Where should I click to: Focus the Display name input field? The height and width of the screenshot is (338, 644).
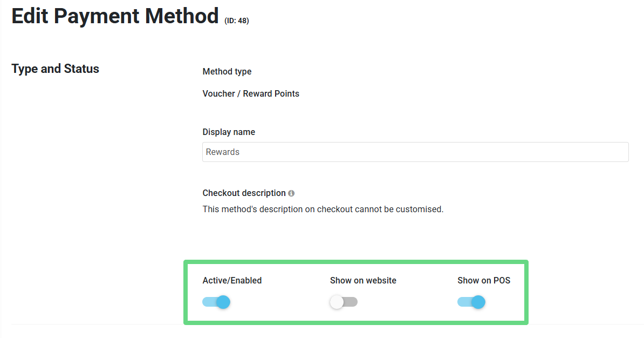click(415, 152)
